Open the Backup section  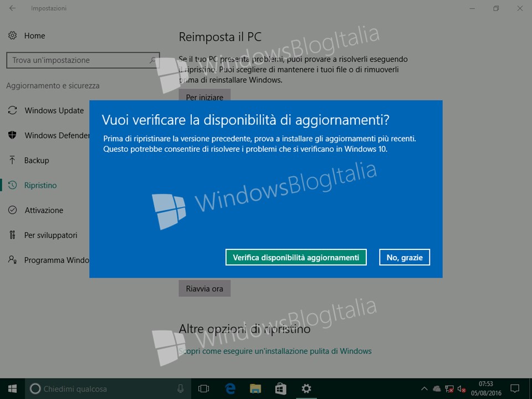click(37, 160)
